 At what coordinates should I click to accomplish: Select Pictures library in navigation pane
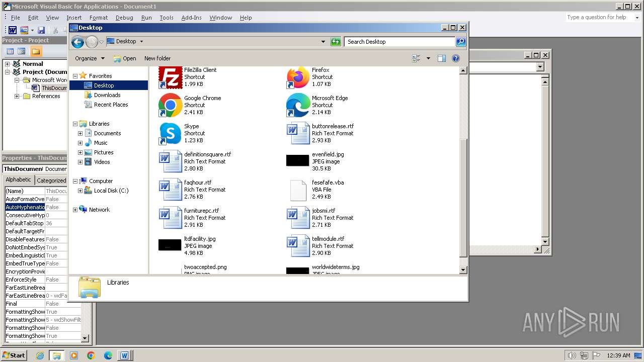tap(103, 152)
